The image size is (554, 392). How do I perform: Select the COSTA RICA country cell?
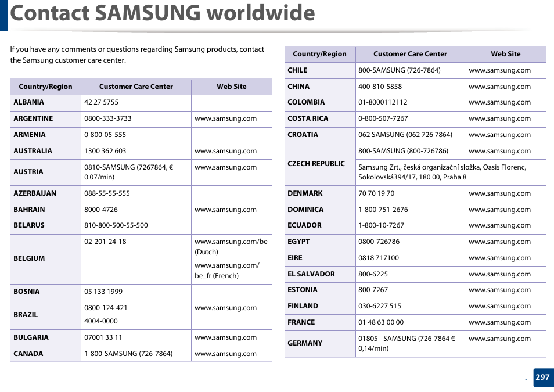[x=320, y=119]
